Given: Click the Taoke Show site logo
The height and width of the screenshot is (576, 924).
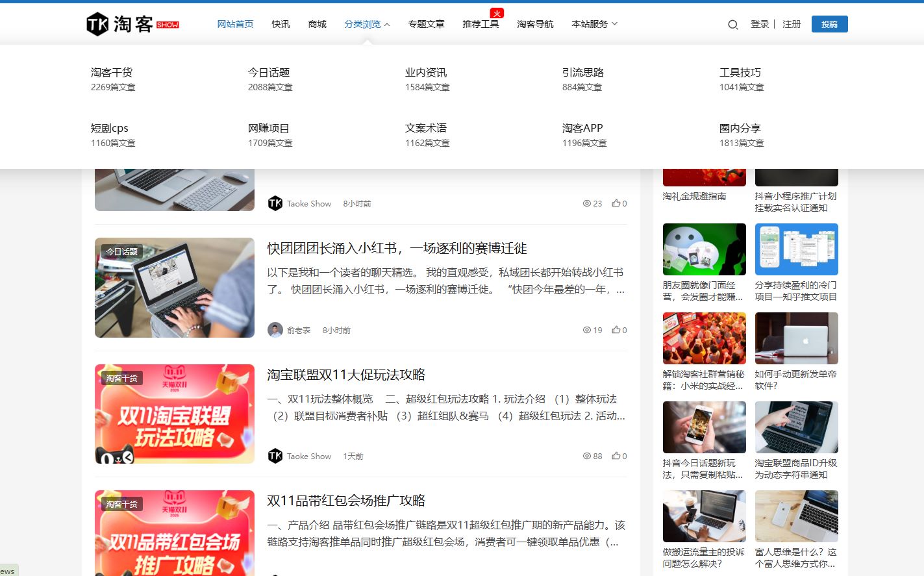Looking at the screenshot, I should (132, 24).
